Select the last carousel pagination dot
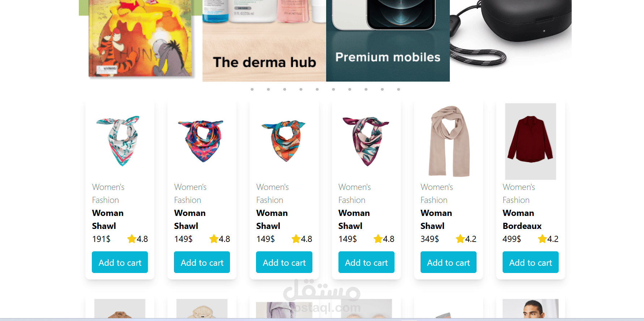This screenshot has width=644, height=321. coord(398,89)
